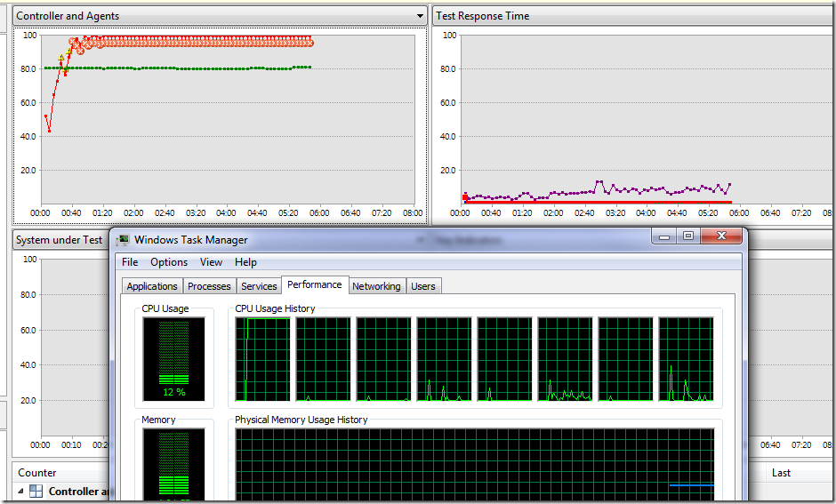Click the green line in Controller and Agents graph
Screen dimensions: 836x504
(x=178, y=68)
